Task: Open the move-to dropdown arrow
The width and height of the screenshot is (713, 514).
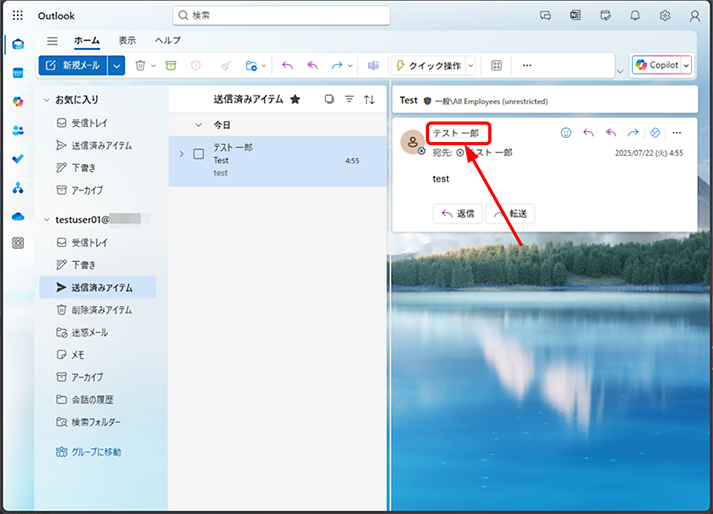Action: click(264, 66)
